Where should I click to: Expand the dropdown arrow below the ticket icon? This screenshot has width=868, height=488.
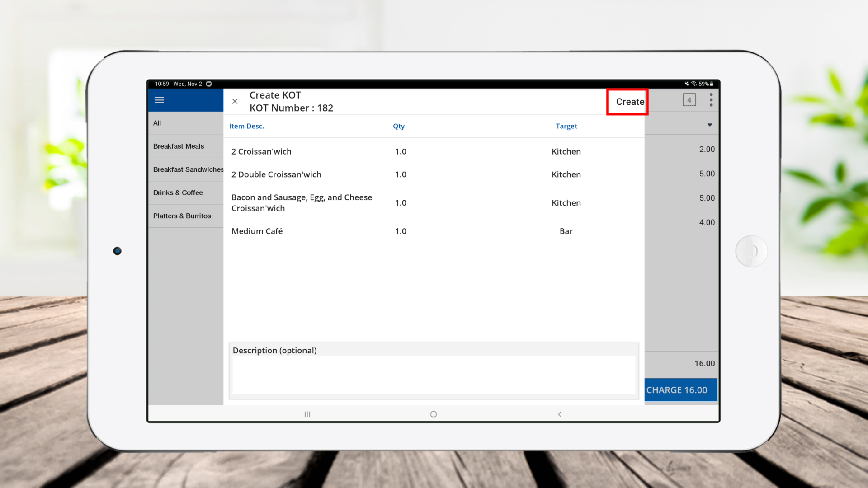709,125
